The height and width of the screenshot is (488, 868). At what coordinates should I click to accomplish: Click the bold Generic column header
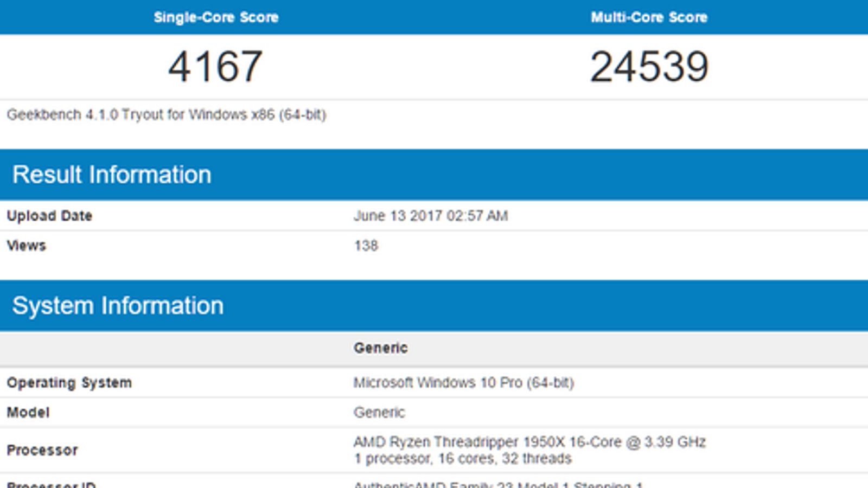pyautogui.click(x=380, y=348)
